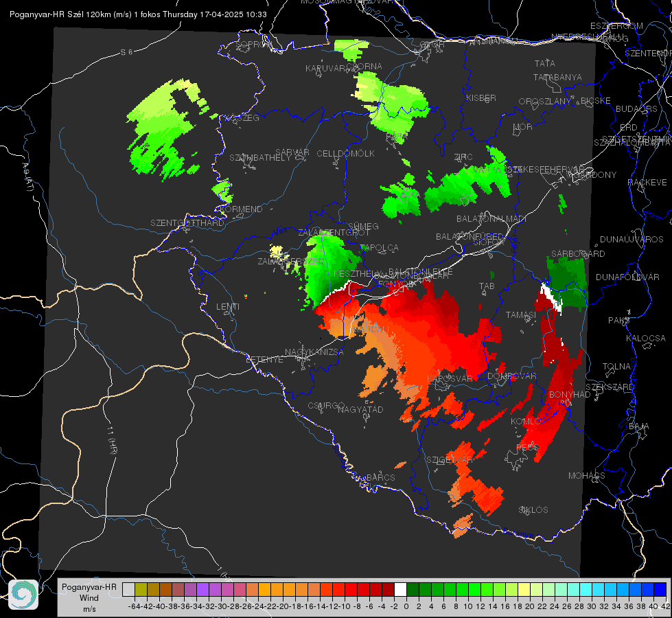Click the SZENTGOTTHÁRD label
Viewport: 672px width, 618px height.
pyautogui.click(x=187, y=223)
